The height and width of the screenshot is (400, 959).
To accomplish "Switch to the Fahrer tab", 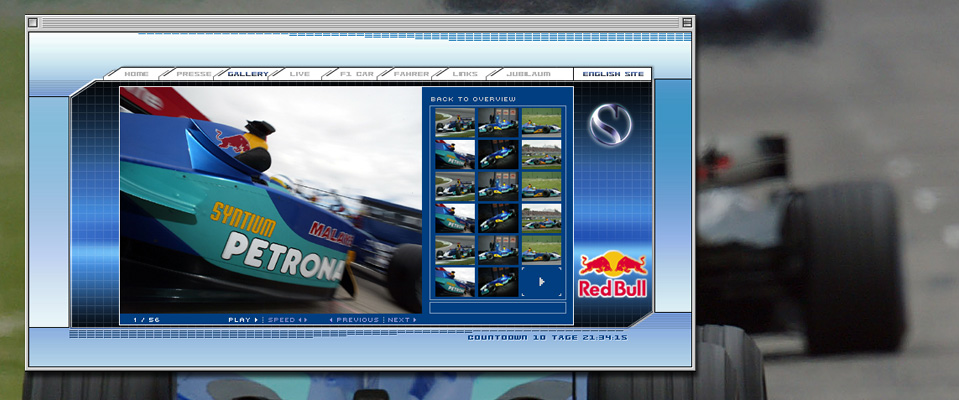I will [x=411, y=74].
